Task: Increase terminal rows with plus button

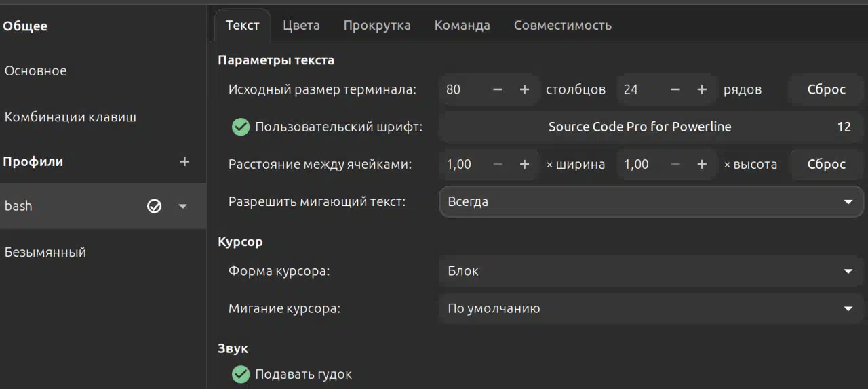Action: (x=702, y=89)
